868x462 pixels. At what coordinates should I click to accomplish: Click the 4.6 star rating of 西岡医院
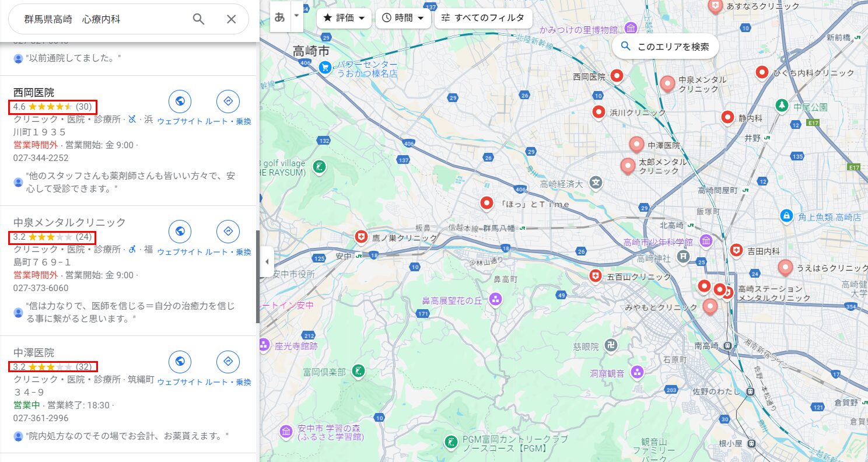[x=52, y=107]
